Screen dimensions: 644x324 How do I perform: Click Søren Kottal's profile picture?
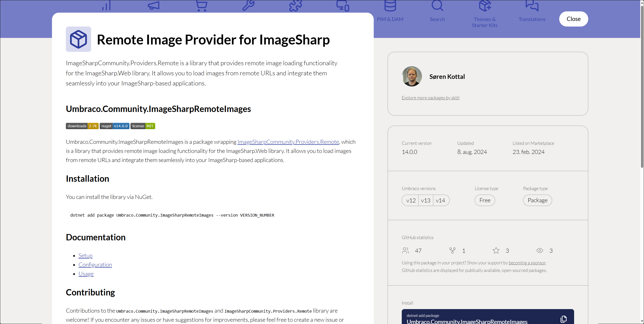pyautogui.click(x=411, y=76)
